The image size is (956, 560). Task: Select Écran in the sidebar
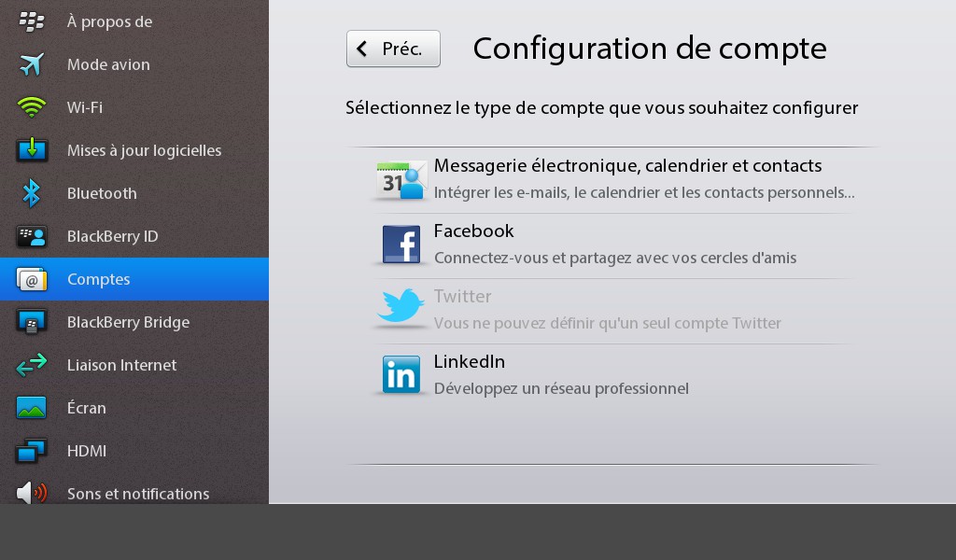(x=134, y=408)
